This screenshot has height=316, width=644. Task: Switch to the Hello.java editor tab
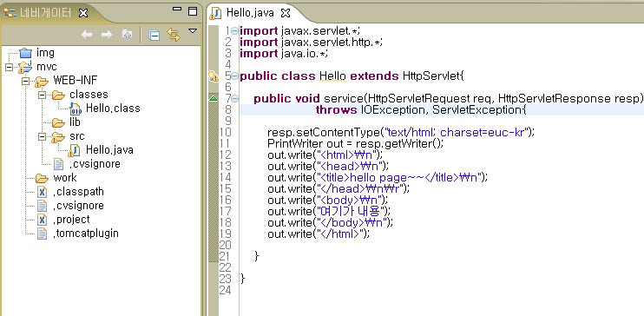(x=250, y=13)
